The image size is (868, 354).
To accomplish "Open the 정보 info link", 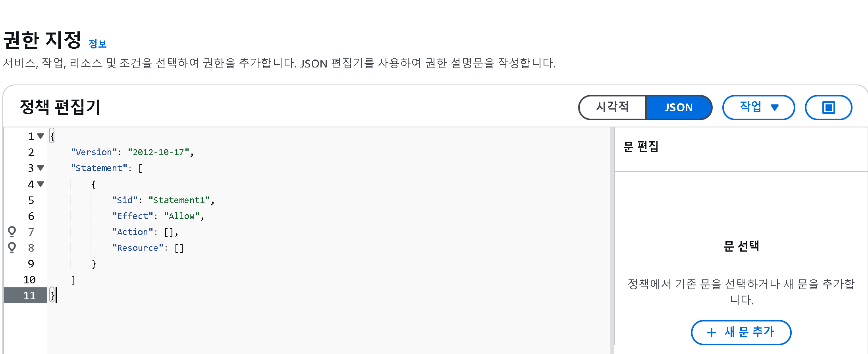I will (x=97, y=44).
